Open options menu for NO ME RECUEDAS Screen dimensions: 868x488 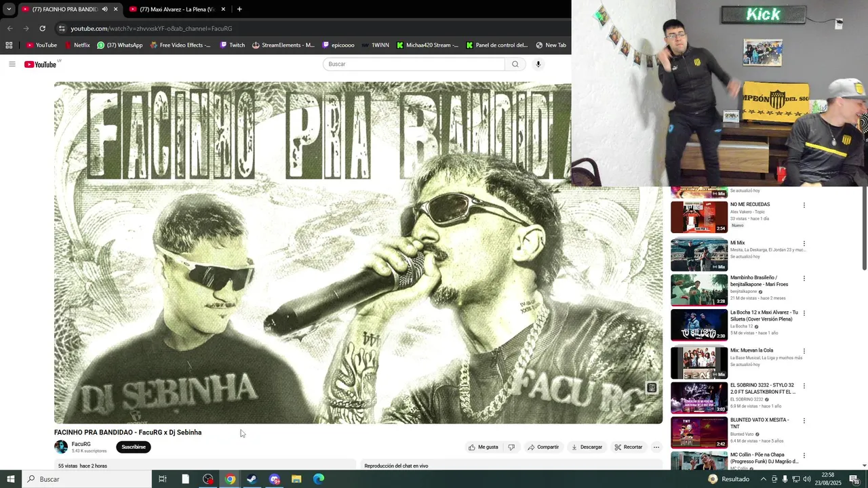[x=804, y=205]
